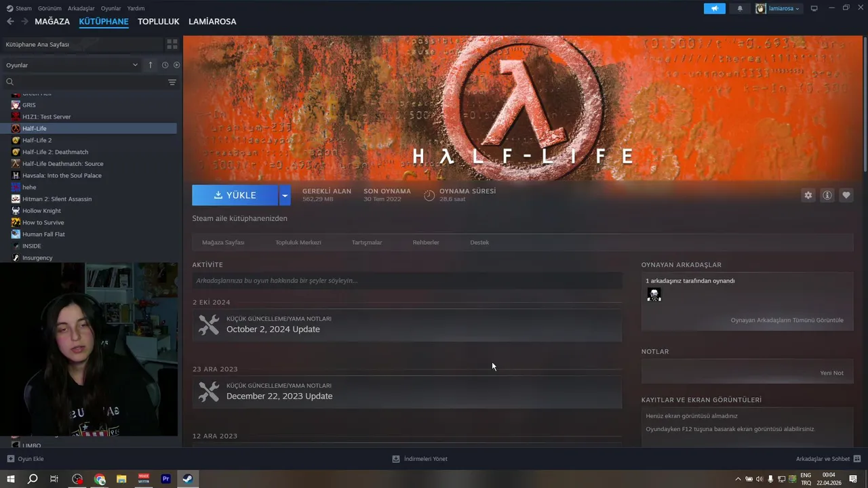Go forward with the forward arrow
This screenshot has width=868, height=488.
click(24, 22)
